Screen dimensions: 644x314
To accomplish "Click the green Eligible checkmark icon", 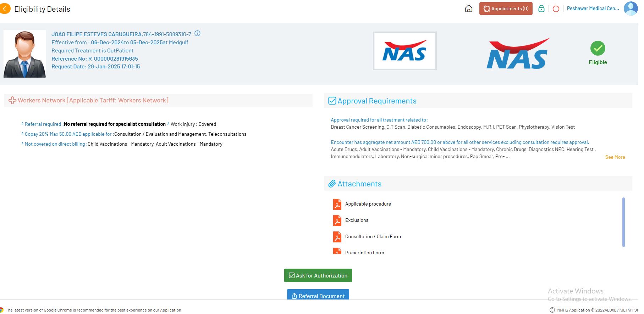I will [x=598, y=48].
